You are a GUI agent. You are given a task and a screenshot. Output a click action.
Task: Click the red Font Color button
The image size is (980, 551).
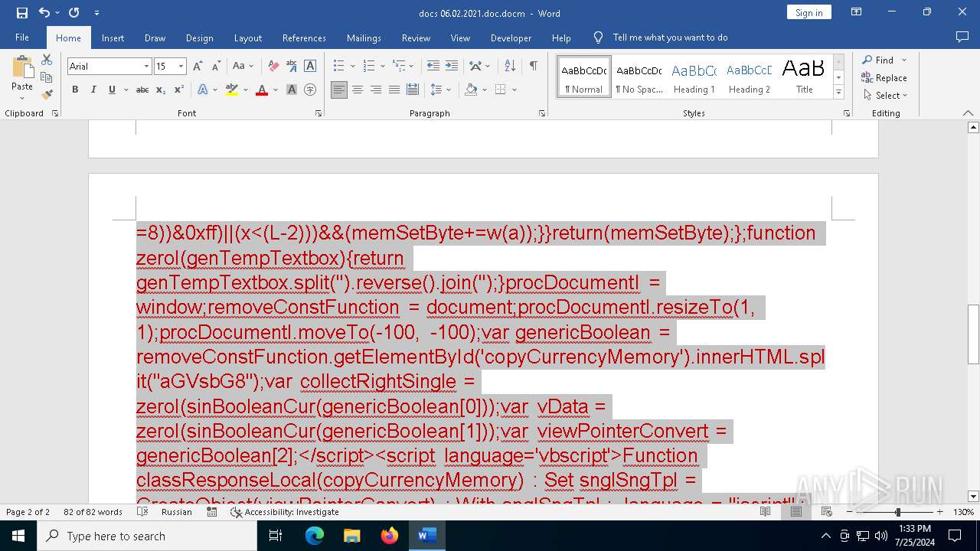262,90
